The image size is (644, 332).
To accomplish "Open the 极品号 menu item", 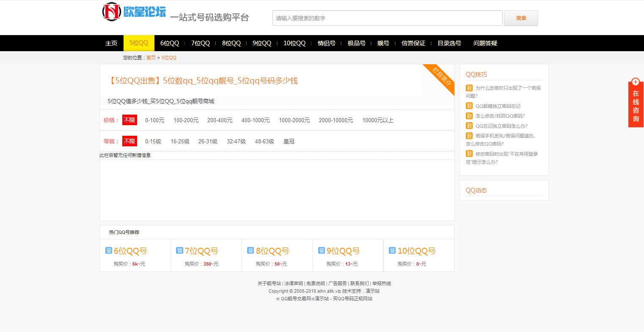I will coord(356,43).
